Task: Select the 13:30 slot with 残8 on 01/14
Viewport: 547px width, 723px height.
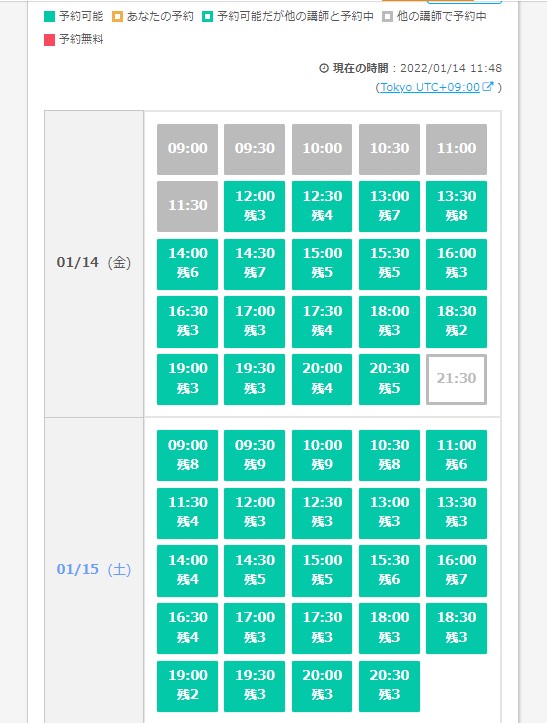Action: (x=456, y=206)
